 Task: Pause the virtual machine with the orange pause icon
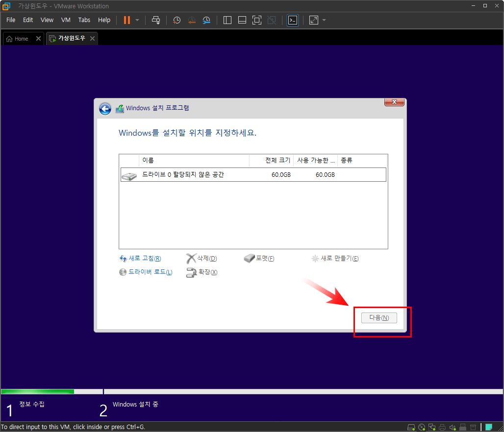[x=127, y=20]
